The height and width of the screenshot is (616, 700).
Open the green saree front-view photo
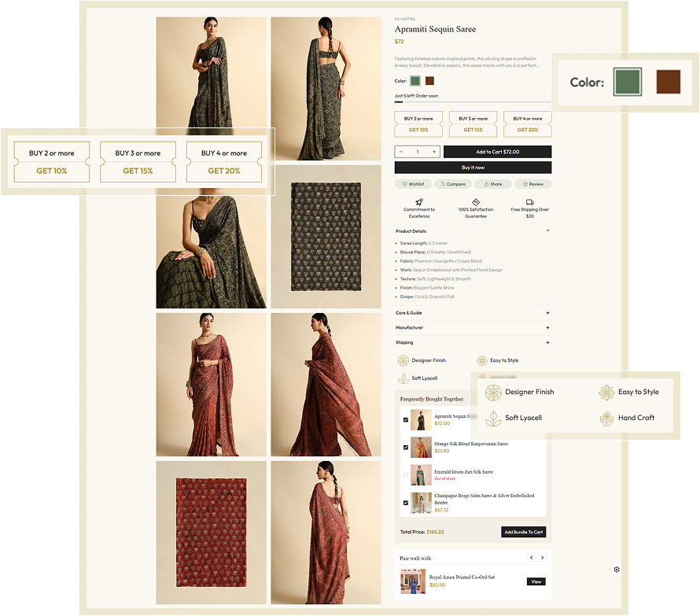point(211,73)
